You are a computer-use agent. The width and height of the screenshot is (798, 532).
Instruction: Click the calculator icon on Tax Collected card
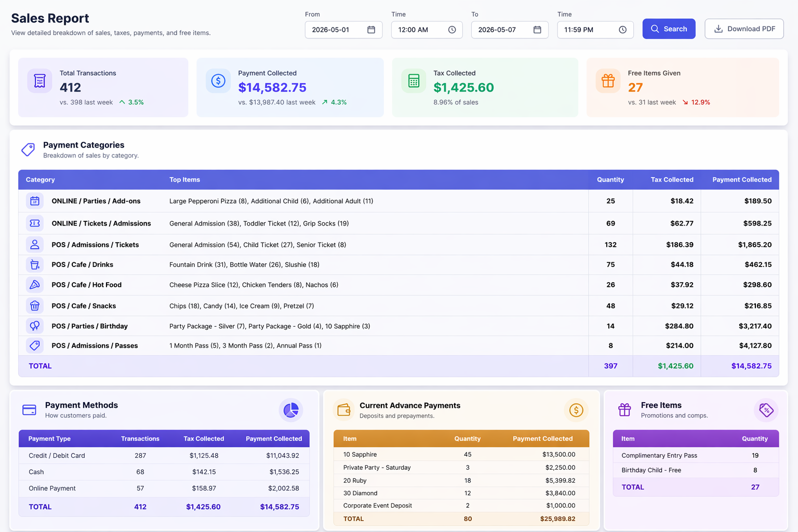[413, 81]
